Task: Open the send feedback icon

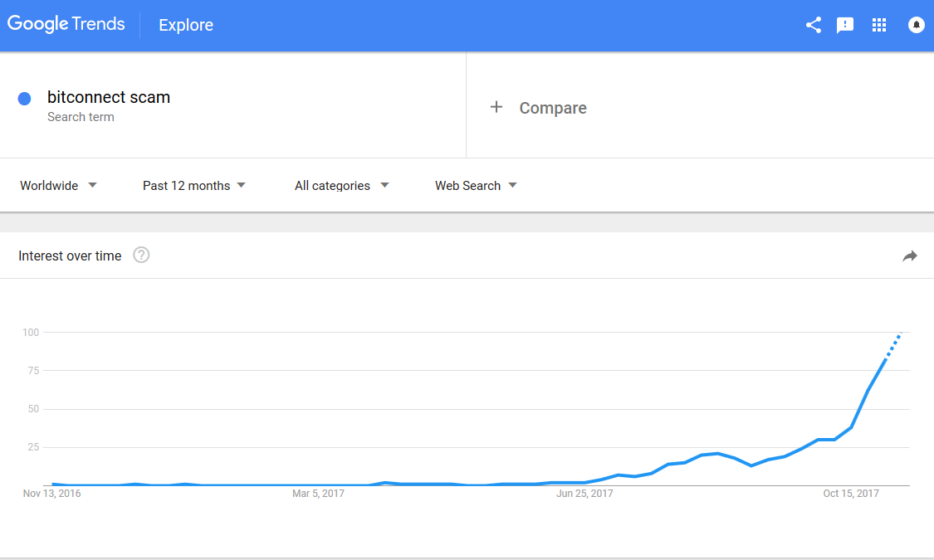Action: 844,25
